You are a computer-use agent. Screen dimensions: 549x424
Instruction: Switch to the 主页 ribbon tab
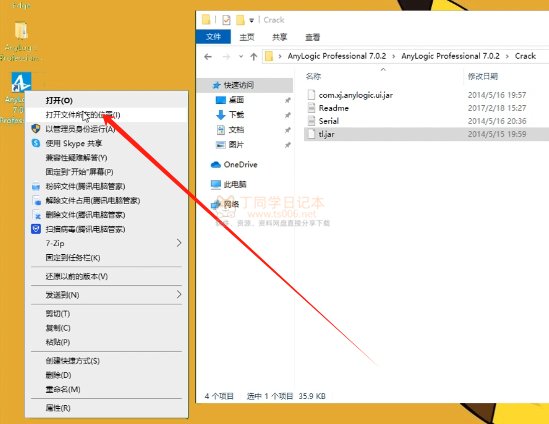click(x=247, y=37)
